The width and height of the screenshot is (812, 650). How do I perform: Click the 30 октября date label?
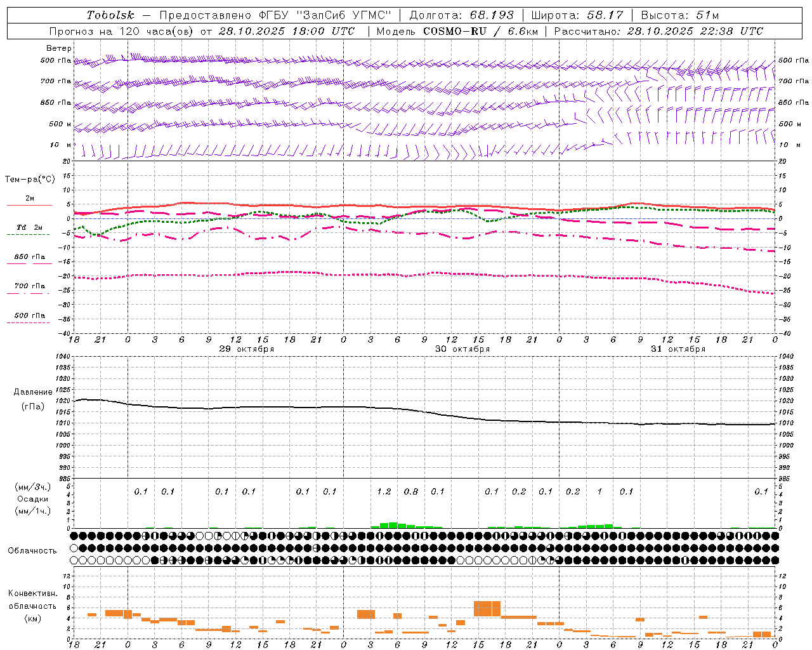[462, 349]
